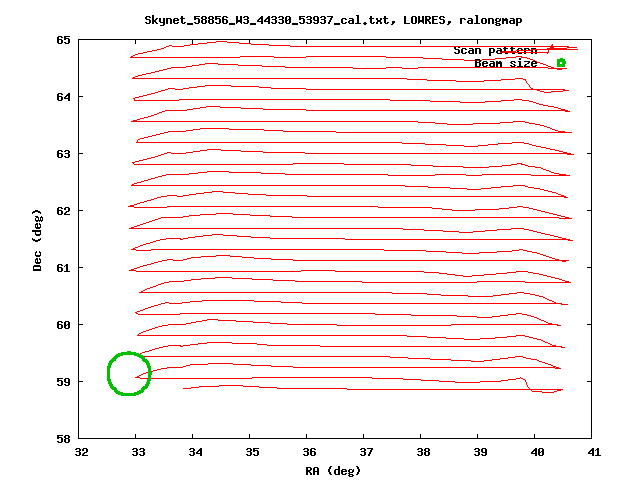Click the y-axis tick label 61

[63, 268]
